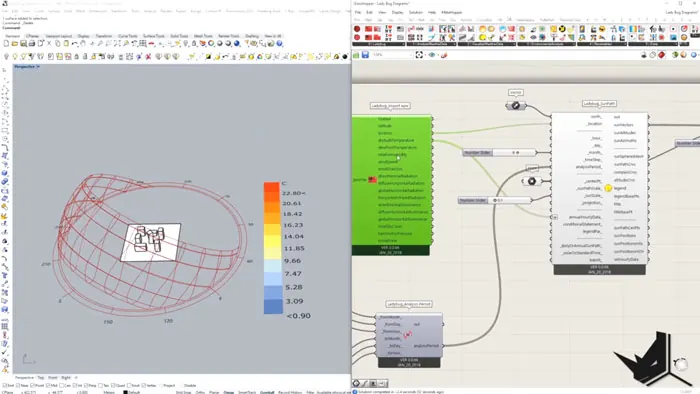
Task: Toggle the Cen osnap checkbox
Action: (61, 386)
